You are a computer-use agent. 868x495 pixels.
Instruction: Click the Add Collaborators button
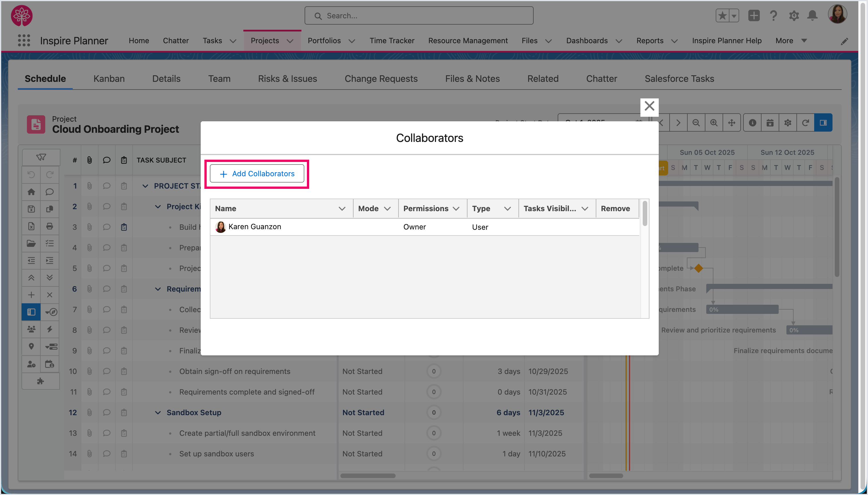(x=257, y=174)
